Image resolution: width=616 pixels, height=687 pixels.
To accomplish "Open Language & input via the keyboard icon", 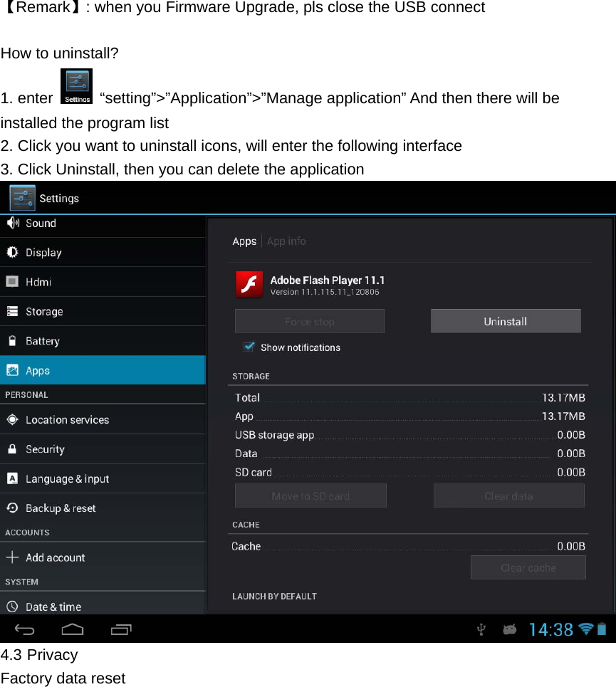I will (12, 478).
